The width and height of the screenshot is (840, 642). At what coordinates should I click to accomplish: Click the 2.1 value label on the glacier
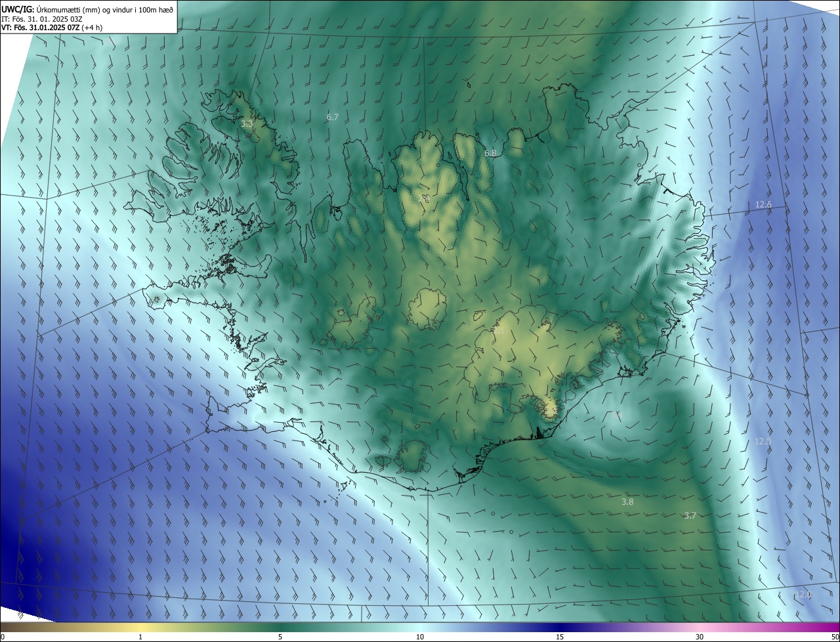499,331
